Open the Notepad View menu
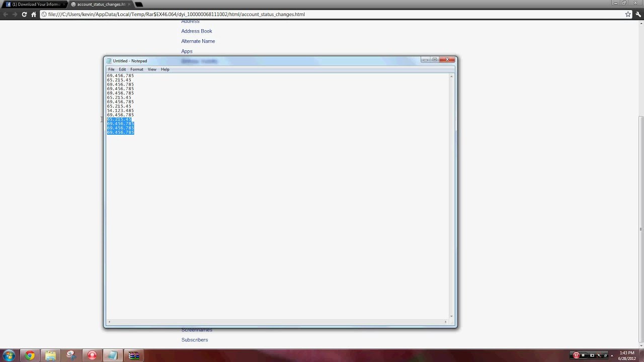The width and height of the screenshot is (644, 362). pos(152,69)
